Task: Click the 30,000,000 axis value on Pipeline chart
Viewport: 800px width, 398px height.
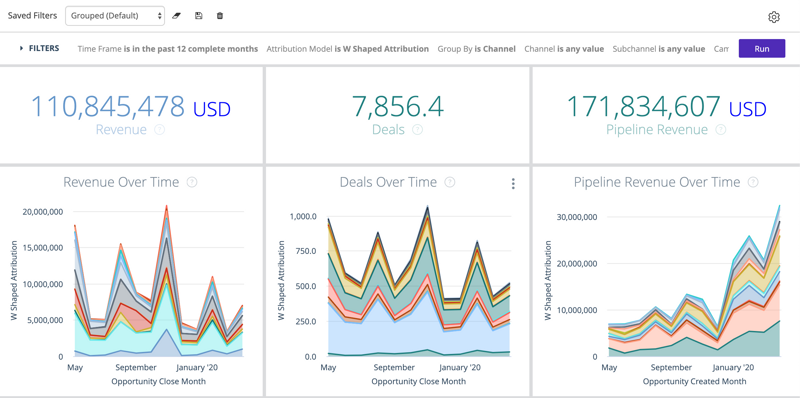Action: coord(578,217)
